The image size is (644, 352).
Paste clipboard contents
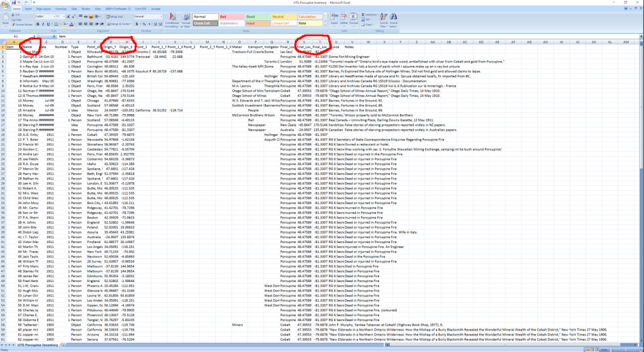pos(5,20)
